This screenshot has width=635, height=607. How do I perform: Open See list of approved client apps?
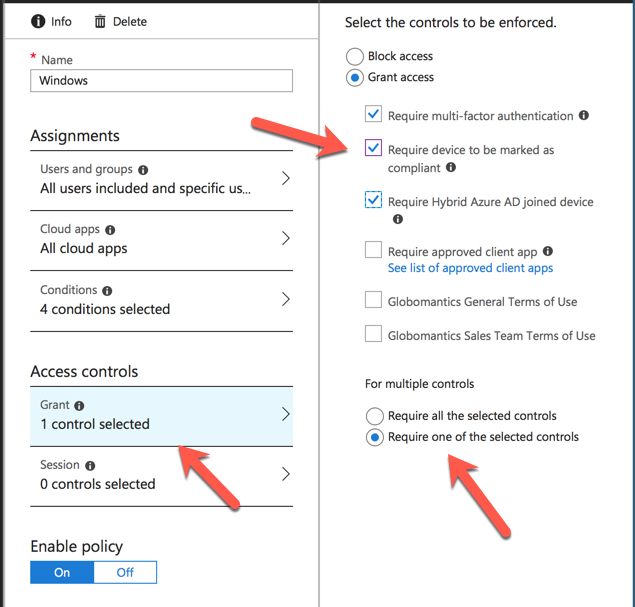(470, 268)
